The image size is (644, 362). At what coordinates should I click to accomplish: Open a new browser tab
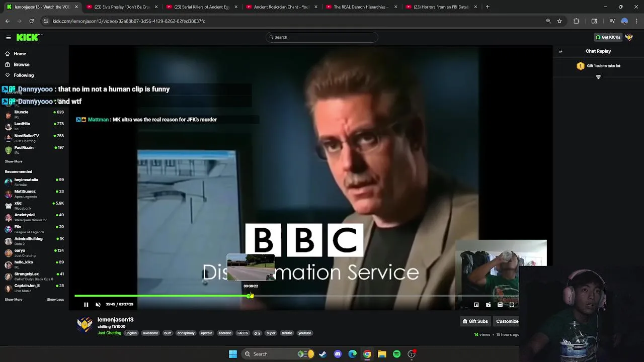(x=488, y=7)
